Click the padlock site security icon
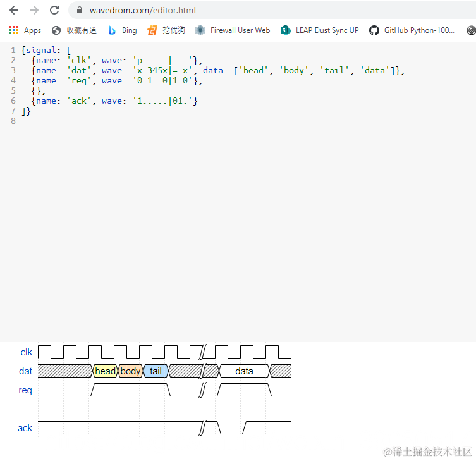 point(80,10)
